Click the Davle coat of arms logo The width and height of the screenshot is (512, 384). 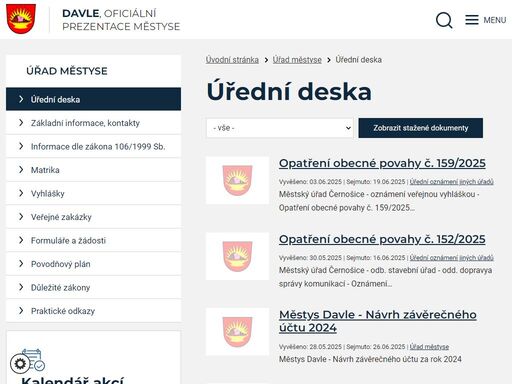click(21, 19)
